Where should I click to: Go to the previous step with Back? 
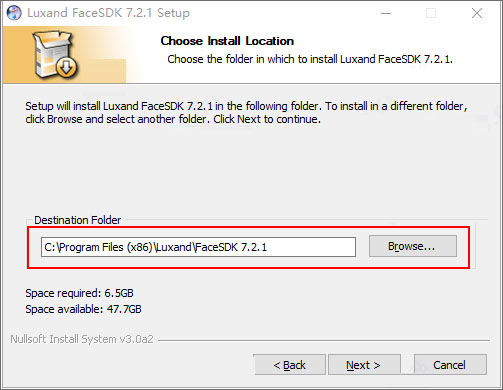tap(289, 365)
